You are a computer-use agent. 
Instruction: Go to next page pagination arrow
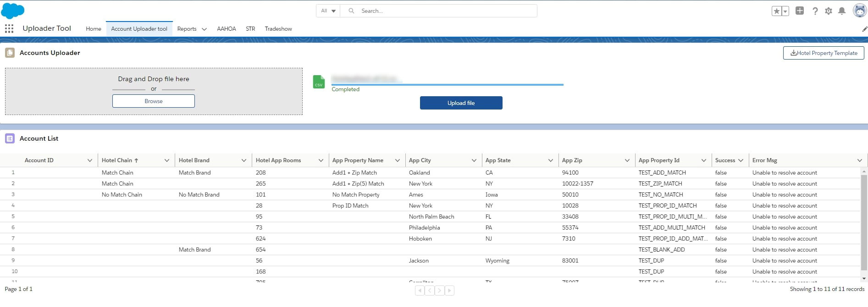click(440, 290)
